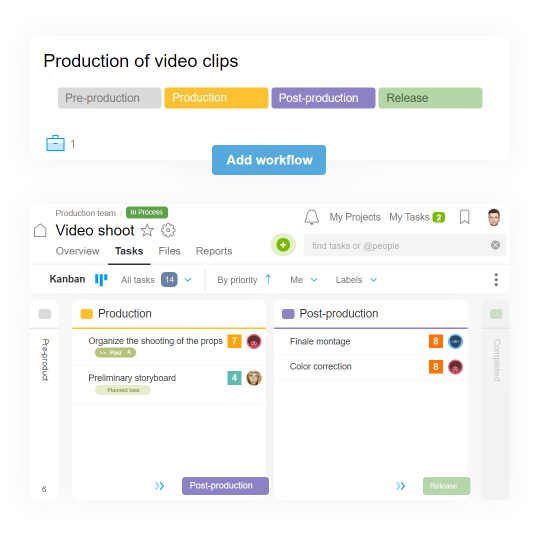The height and width of the screenshot is (540, 540).
Task: Click the orange Production stage swatch
Action: point(86,314)
